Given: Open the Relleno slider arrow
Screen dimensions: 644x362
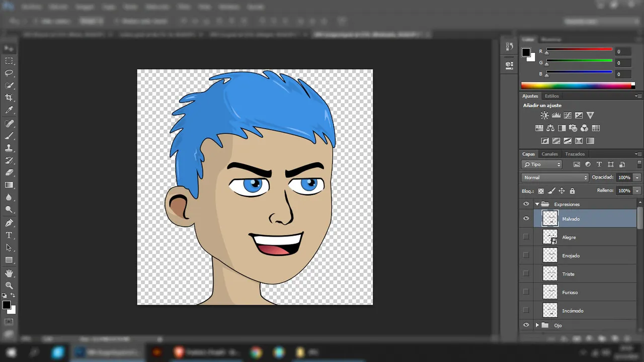Looking at the screenshot, I should point(637,191).
